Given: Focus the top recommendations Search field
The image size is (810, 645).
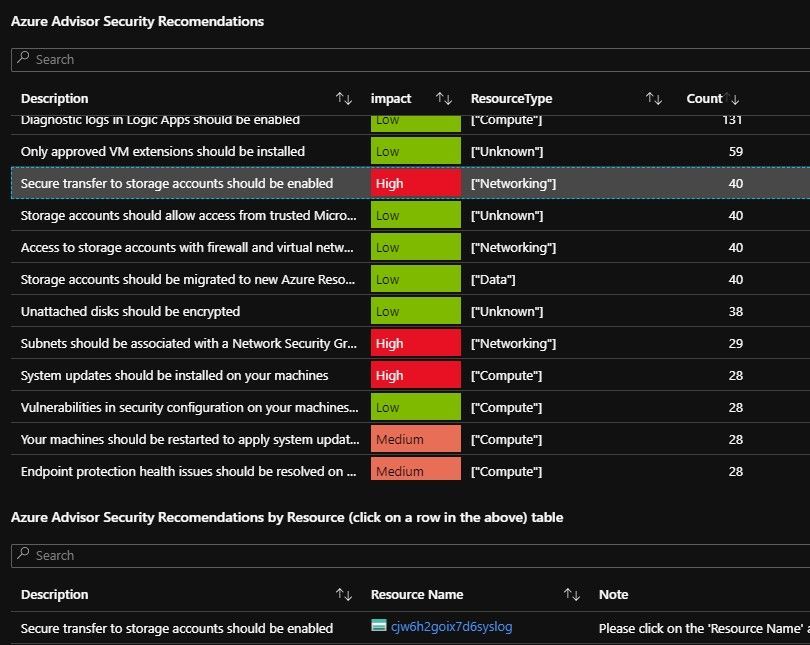Looking at the screenshot, I should [x=411, y=59].
